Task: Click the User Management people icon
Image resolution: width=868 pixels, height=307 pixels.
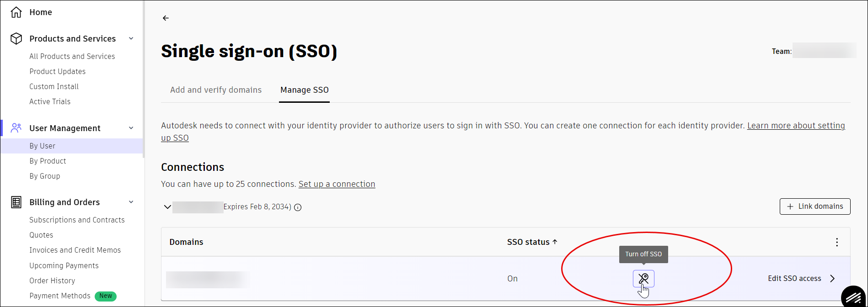Action: (16, 128)
